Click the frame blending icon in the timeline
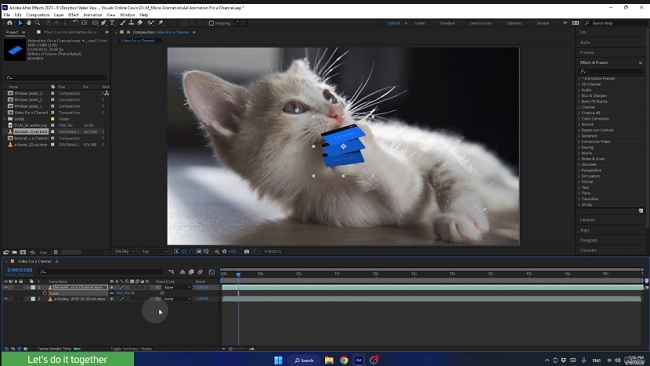Image resolution: width=650 pixels, height=366 pixels. (191, 272)
